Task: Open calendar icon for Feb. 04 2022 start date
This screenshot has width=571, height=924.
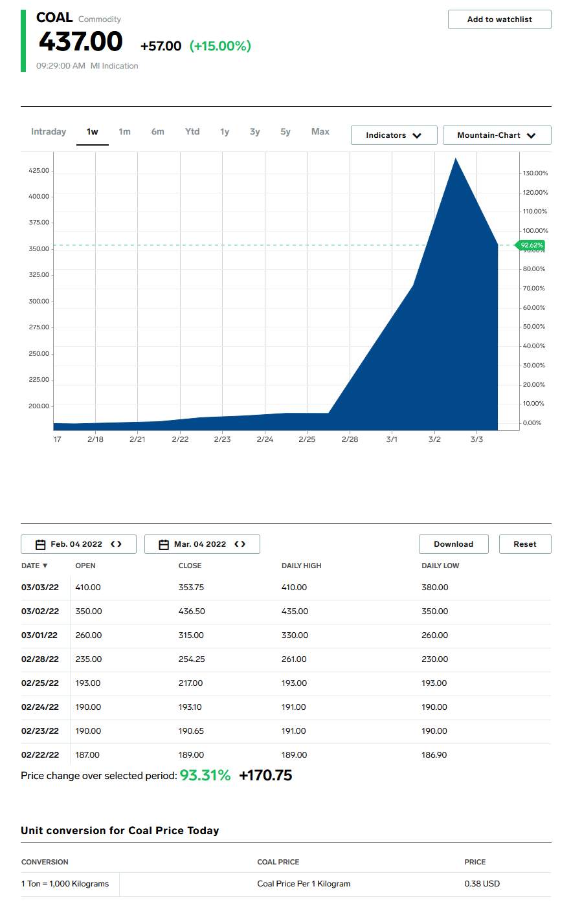Action: coord(40,545)
